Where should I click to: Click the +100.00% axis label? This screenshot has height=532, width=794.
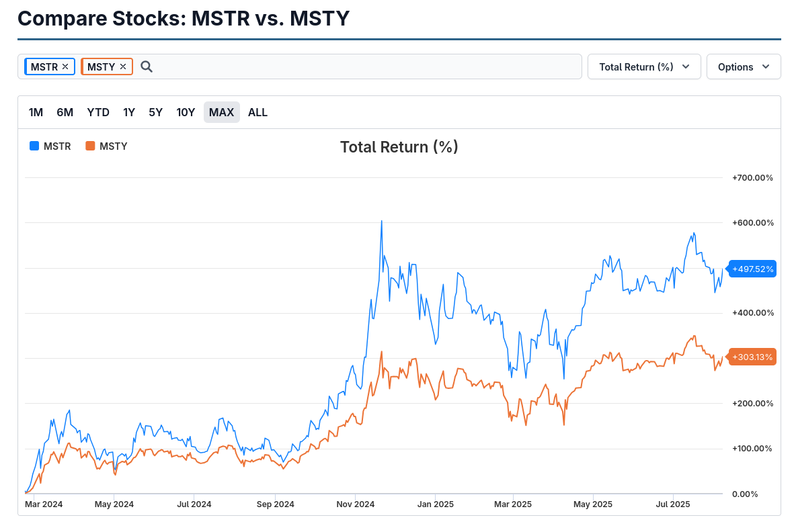pyautogui.click(x=752, y=449)
